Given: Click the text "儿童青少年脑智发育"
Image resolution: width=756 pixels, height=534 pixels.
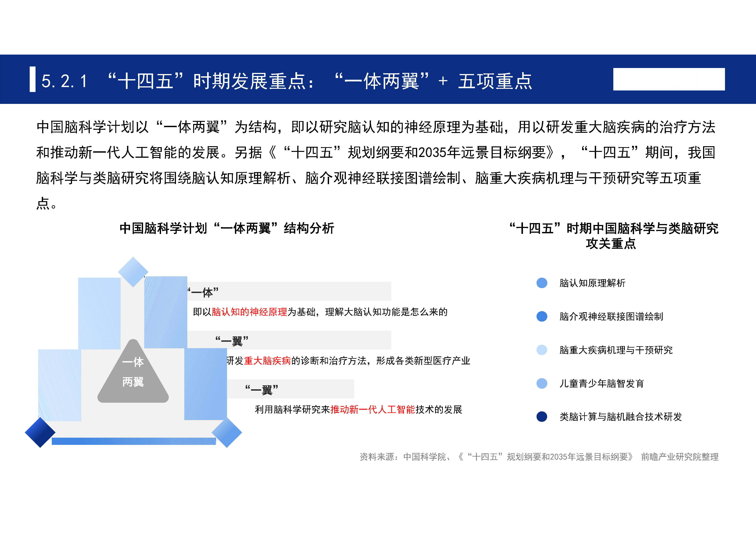Looking at the screenshot, I should pyautogui.click(x=602, y=384).
